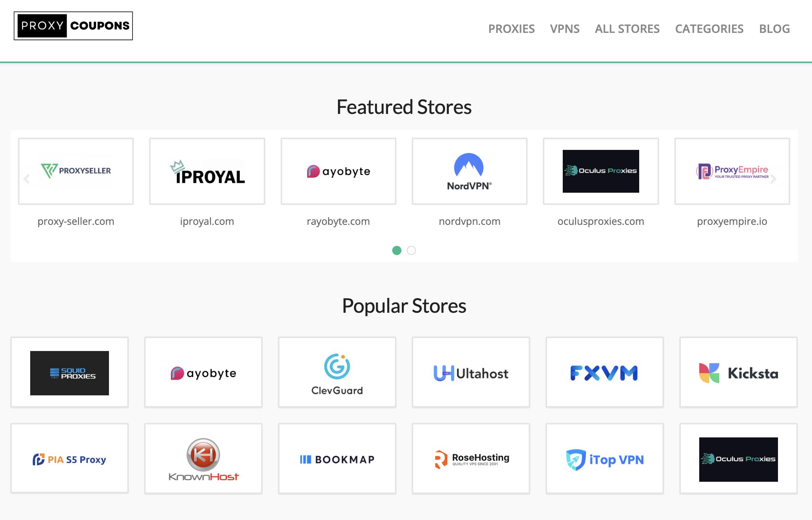Open the NordVPN featured store logo
Image resolution: width=812 pixels, height=520 pixels.
pyautogui.click(x=469, y=171)
